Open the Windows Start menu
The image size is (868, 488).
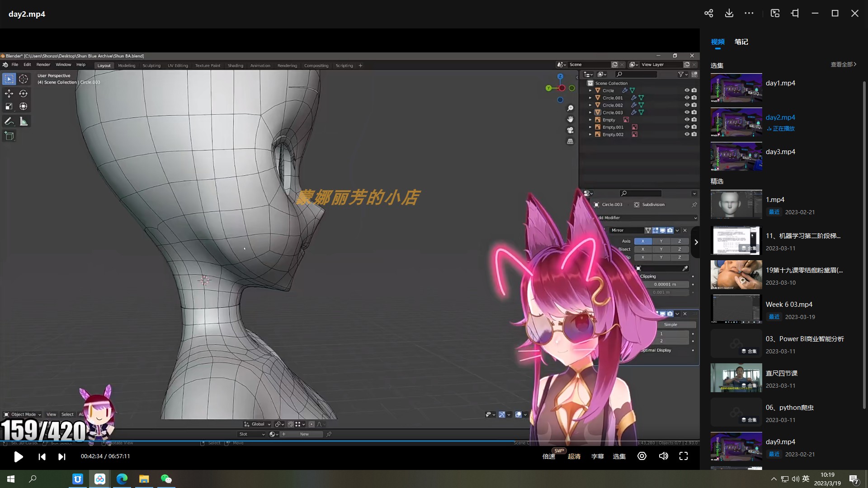point(11,479)
